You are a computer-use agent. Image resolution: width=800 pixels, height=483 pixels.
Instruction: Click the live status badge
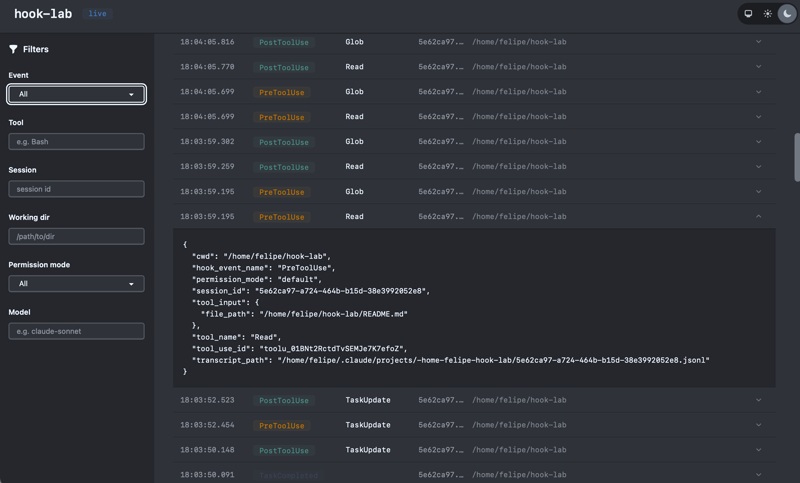(x=97, y=14)
